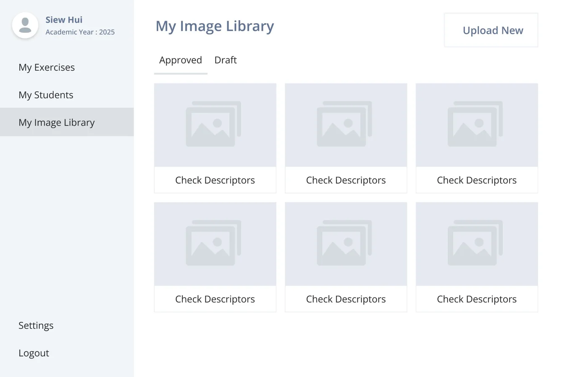
Task: Log out using the Logout link
Action: (34, 353)
